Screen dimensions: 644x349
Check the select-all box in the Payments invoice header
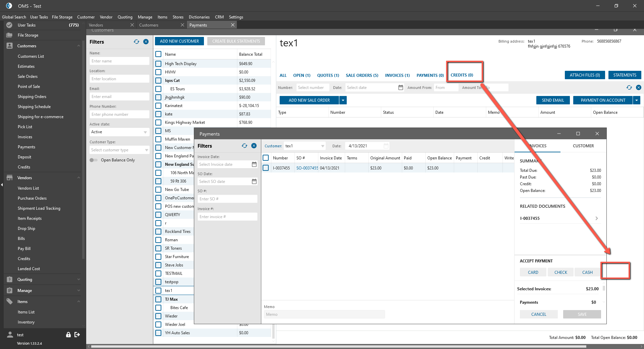(x=266, y=158)
